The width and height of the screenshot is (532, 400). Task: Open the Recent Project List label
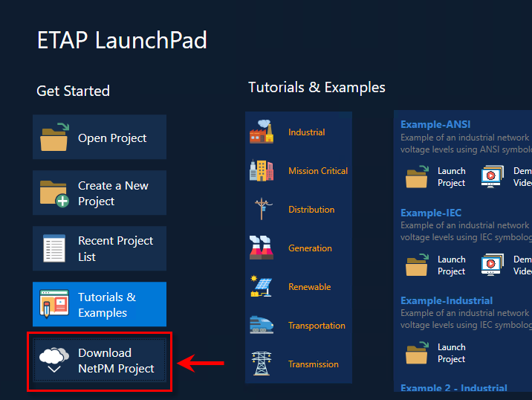(115, 248)
